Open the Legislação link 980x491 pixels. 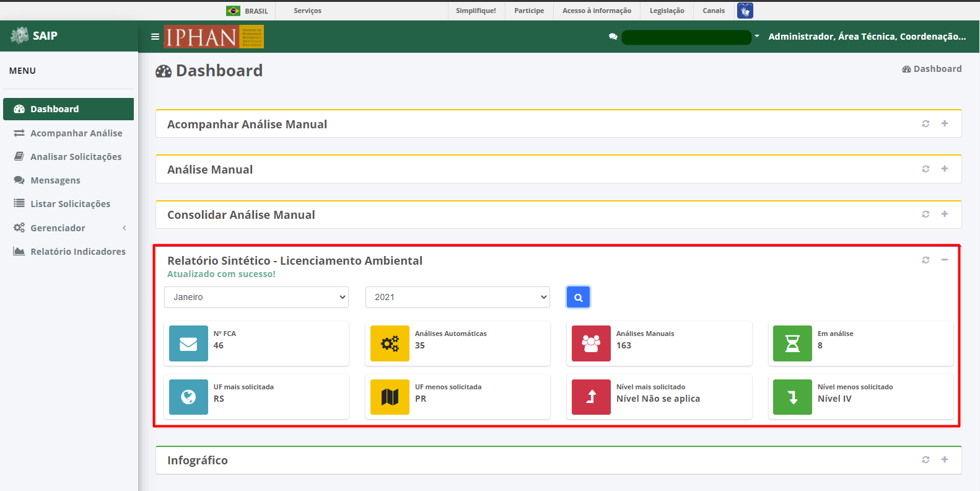tap(667, 11)
